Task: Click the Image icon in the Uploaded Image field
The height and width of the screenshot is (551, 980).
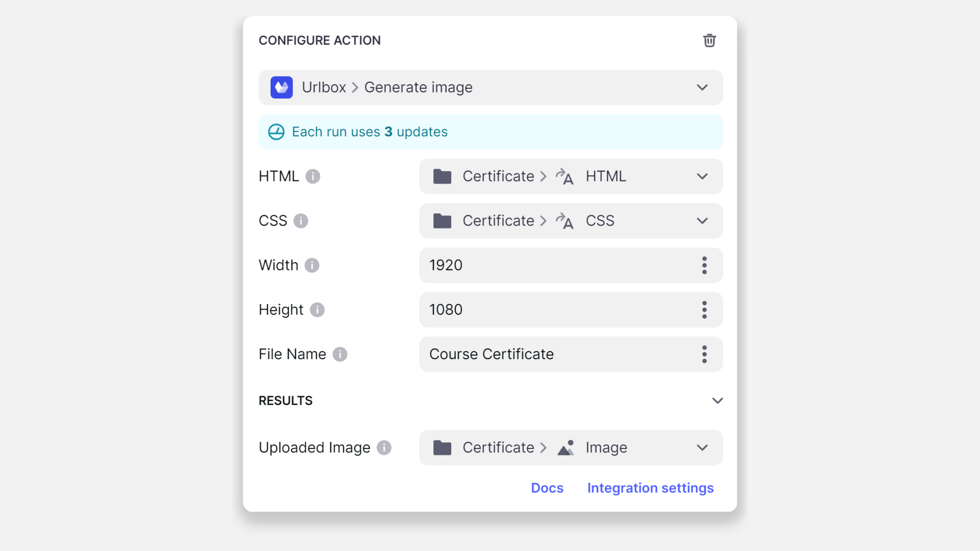Action: click(565, 447)
